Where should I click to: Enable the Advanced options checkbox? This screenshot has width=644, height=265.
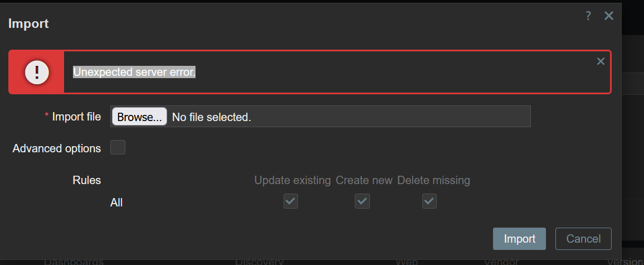tap(118, 148)
